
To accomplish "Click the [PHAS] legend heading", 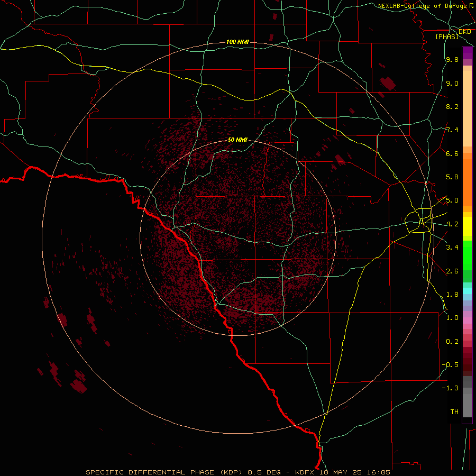I will pyautogui.click(x=447, y=36).
